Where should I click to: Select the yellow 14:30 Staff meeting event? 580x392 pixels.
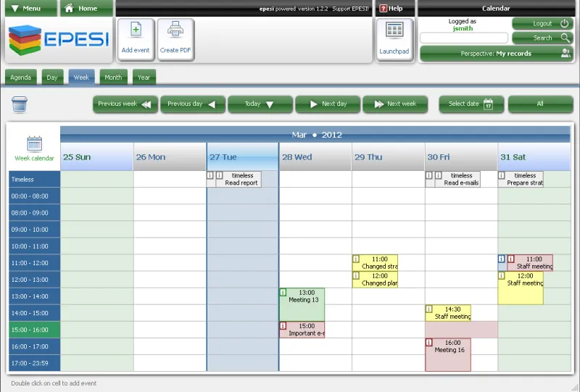[448, 313]
